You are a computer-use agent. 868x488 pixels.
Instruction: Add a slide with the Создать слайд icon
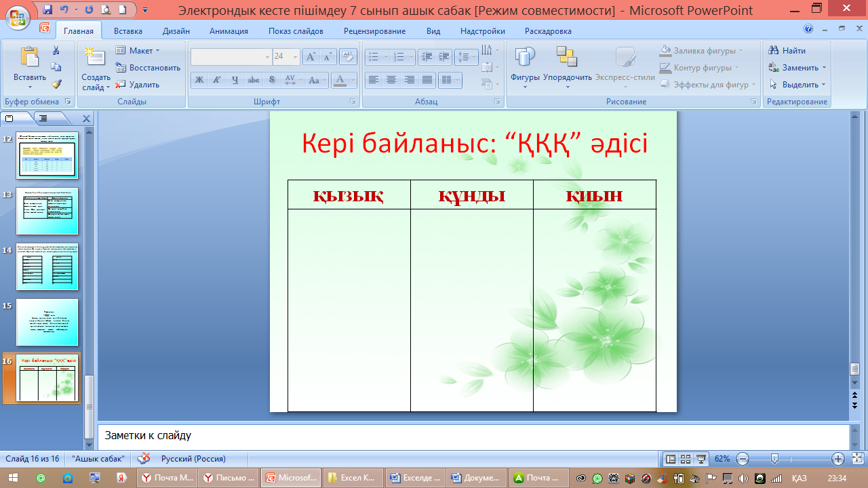[95, 58]
